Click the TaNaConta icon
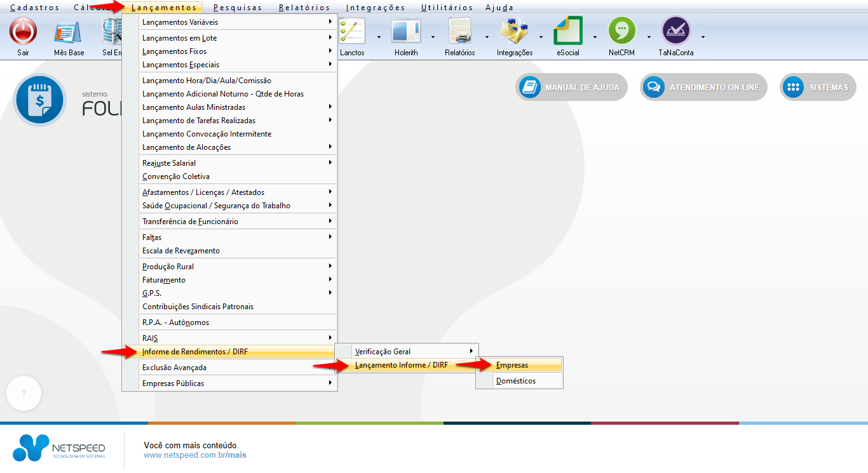 click(x=675, y=31)
